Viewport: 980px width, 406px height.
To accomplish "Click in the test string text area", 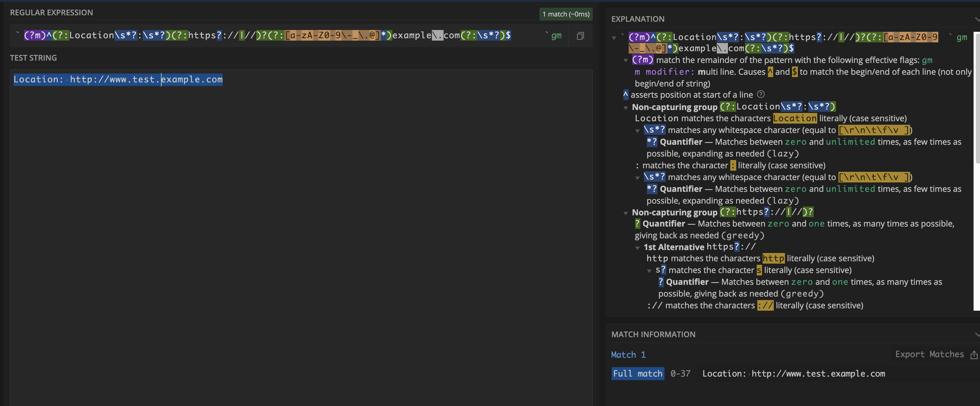I will 301,229.
